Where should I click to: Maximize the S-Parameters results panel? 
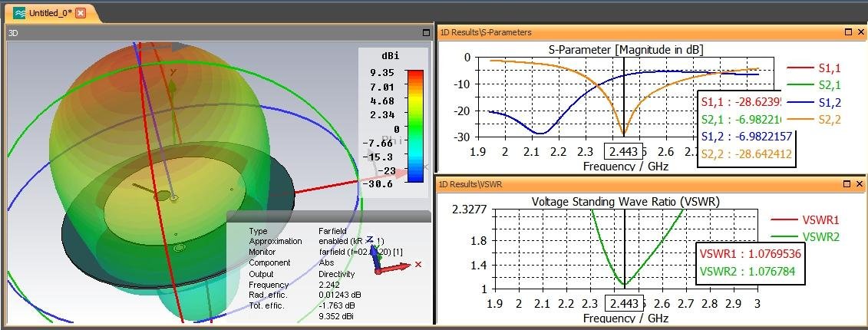(848, 32)
